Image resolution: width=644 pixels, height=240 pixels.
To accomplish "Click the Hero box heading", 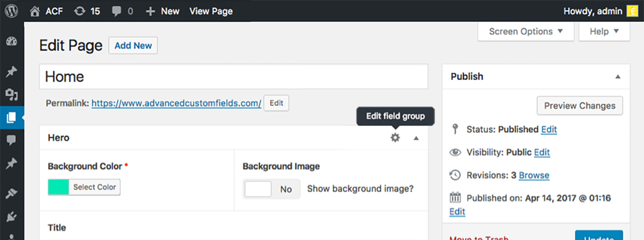I will pos(59,138).
